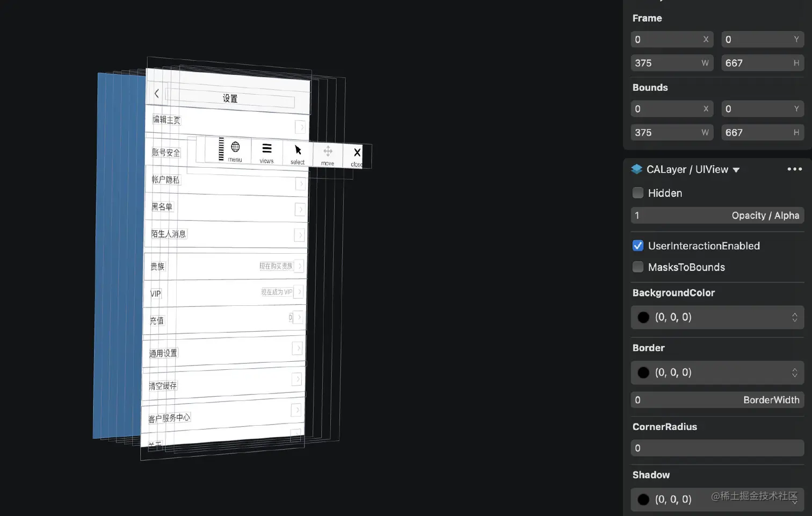Select 通用设置 label in preview
Screen dimensions: 812x516
pos(163,353)
